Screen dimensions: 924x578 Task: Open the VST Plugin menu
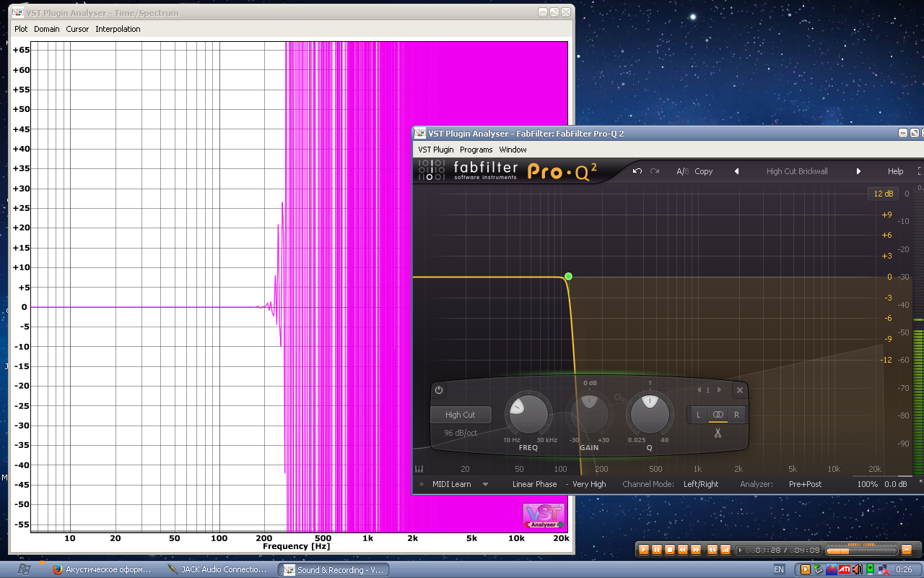[436, 150]
